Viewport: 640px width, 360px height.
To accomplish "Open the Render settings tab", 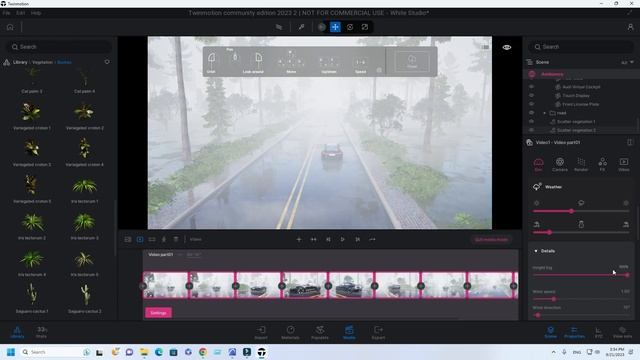I will tap(581, 164).
